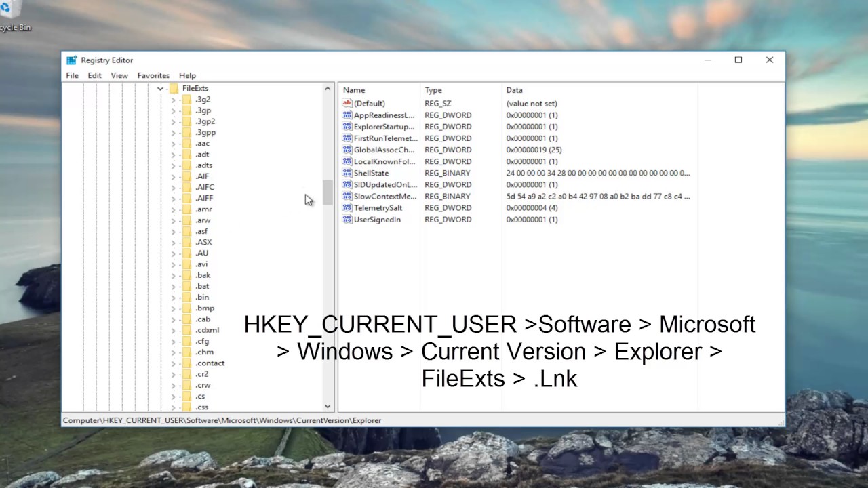Select the .bak key in the tree
Viewport: 868px width, 488px height.
point(203,275)
